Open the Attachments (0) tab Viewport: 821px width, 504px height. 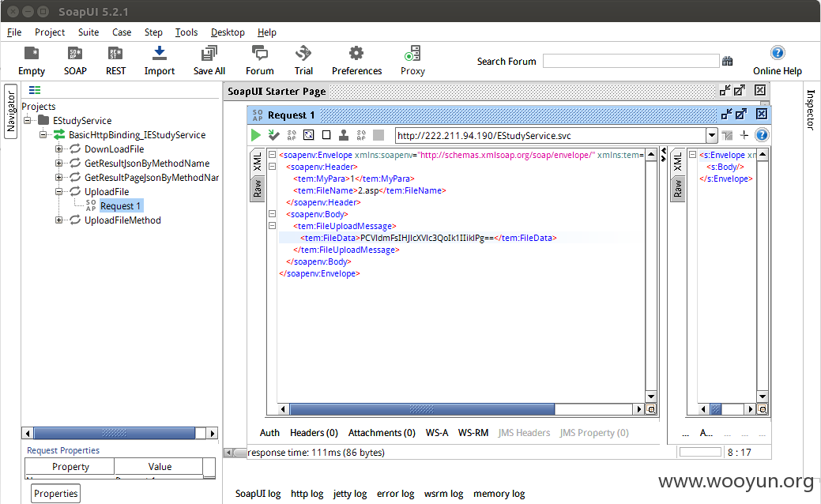point(382,433)
